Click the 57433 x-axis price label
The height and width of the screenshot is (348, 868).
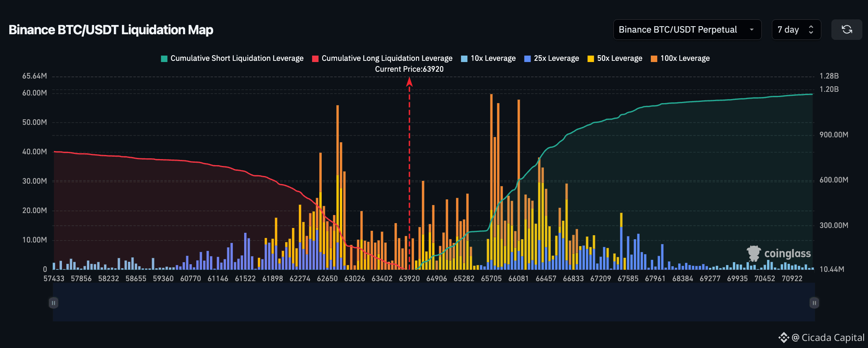[54, 279]
